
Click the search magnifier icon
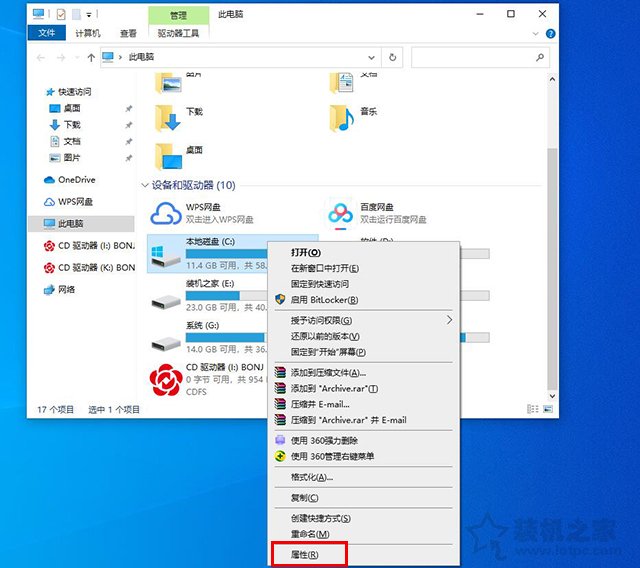click(540, 58)
